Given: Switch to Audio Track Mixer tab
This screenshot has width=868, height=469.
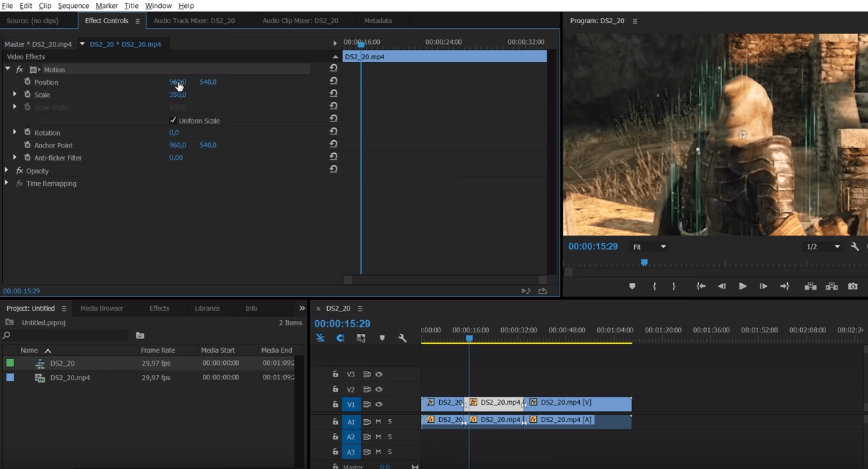Looking at the screenshot, I should 194,21.
